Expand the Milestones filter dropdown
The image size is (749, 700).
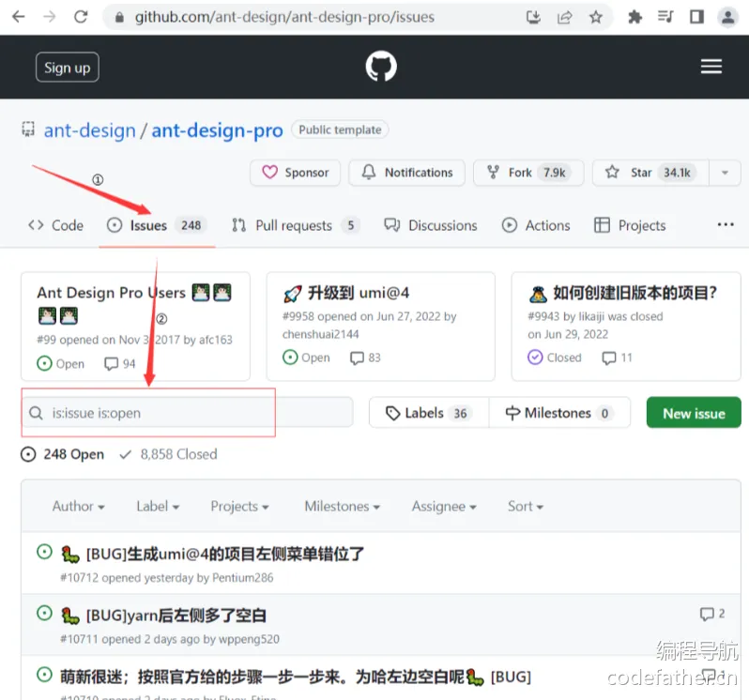pos(342,506)
